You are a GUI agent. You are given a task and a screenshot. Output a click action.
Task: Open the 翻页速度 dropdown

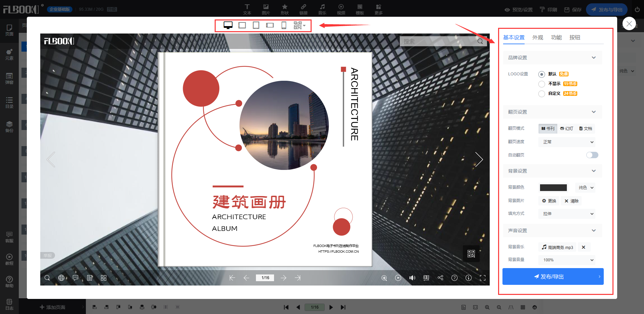click(x=567, y=142)
